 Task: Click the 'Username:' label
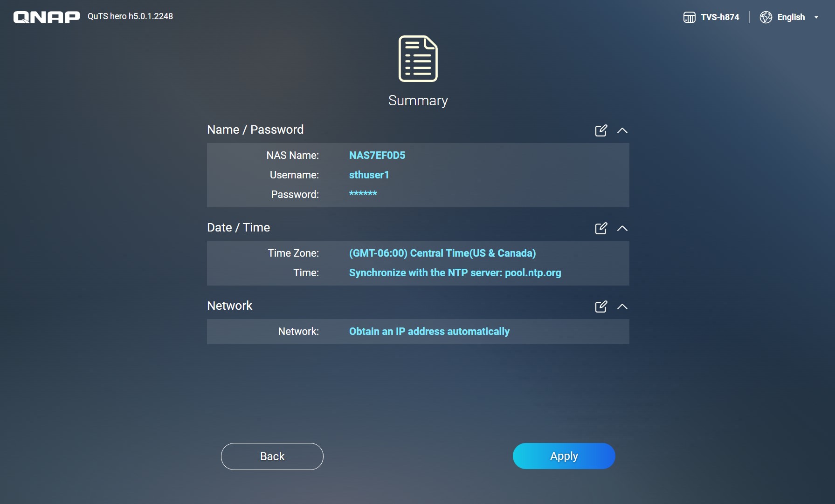point(295,175)
